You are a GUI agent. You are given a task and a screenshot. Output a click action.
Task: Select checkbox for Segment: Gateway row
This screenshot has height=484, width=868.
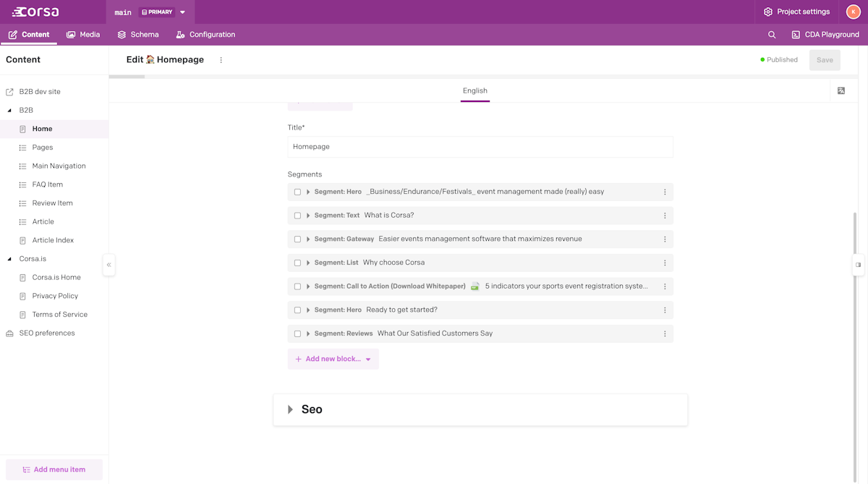pos(297,239)
